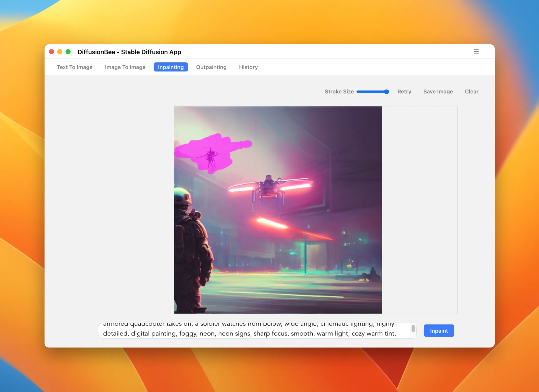
Task: Clear the inpainting canvas
Action: (x=471, y=92)
